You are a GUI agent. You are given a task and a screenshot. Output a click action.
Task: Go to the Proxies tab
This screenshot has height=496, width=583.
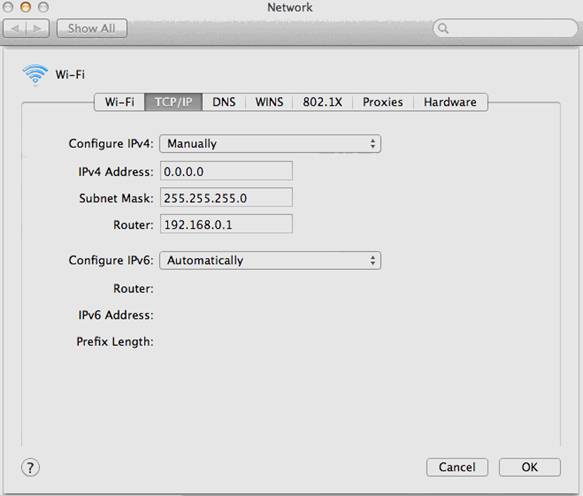tap(383, 102)
